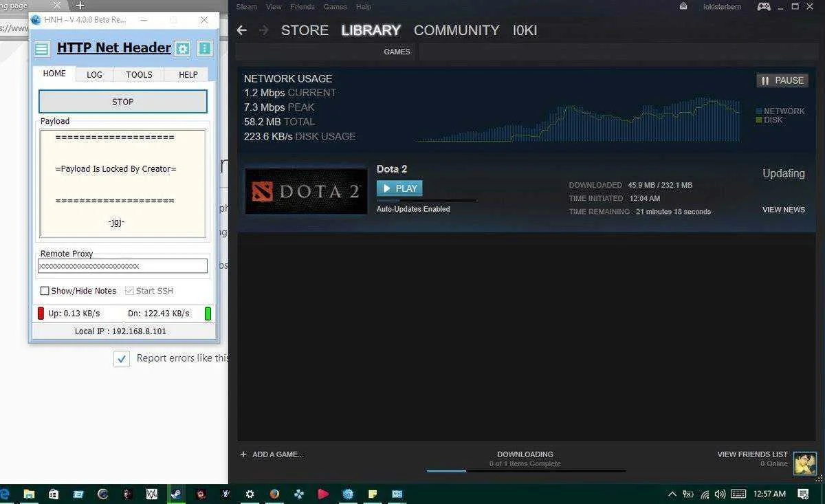825x504 pixels.
Task: Click the friends list avatar thumbnail
Action: (x=804, y=463)
